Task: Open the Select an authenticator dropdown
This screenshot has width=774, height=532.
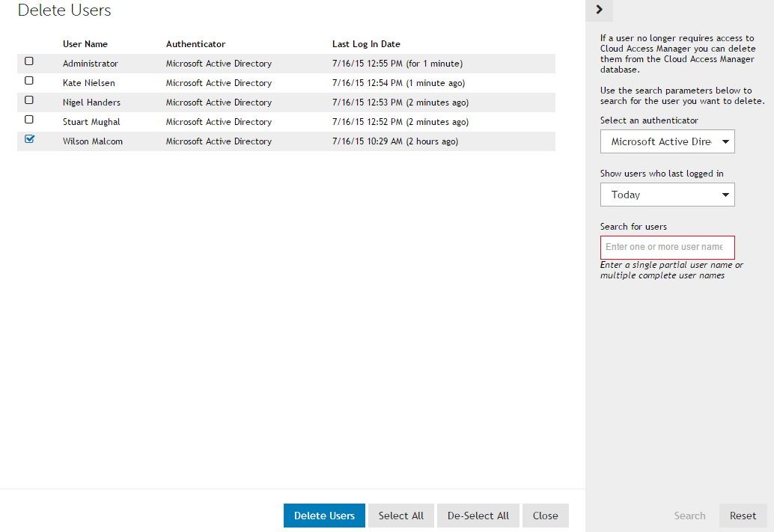Action: [667, 141]
